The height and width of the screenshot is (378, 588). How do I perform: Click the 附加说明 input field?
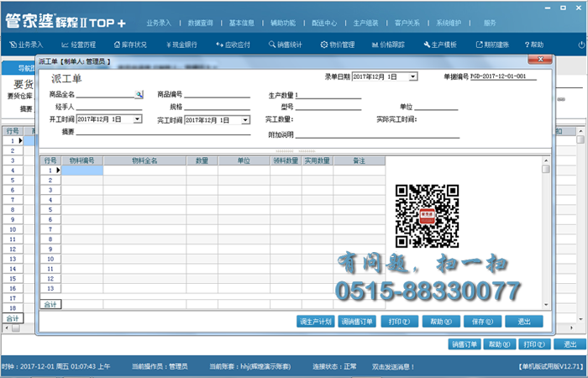(x=377, y=134)
